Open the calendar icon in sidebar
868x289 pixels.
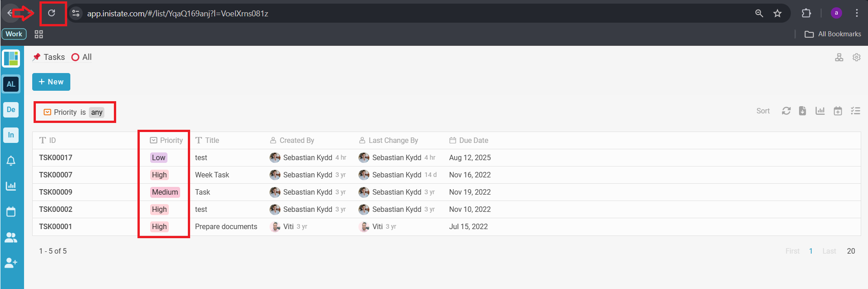[11, 211]
